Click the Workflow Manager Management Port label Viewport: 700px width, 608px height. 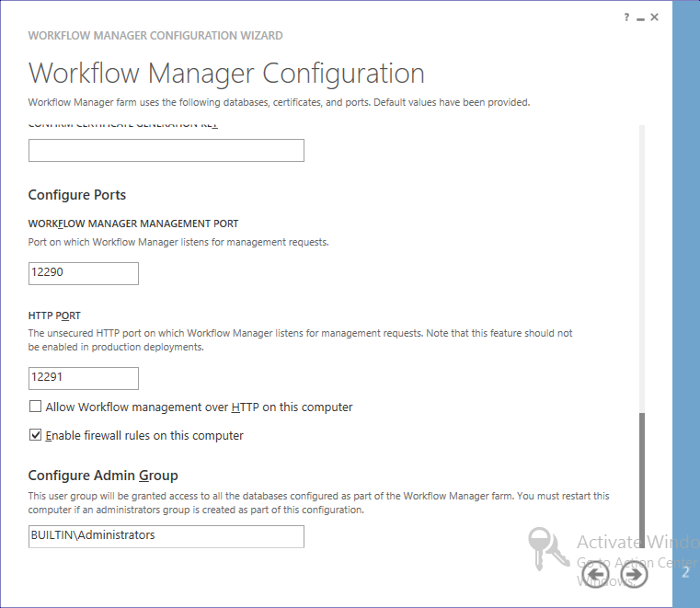133,224
